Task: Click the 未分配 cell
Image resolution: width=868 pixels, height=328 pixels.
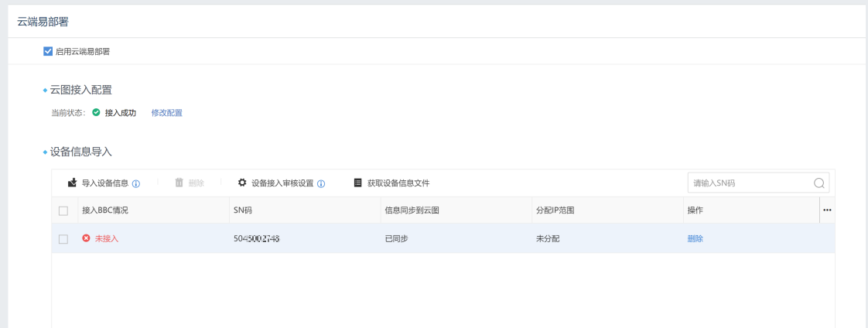Action: pos(548,239)
